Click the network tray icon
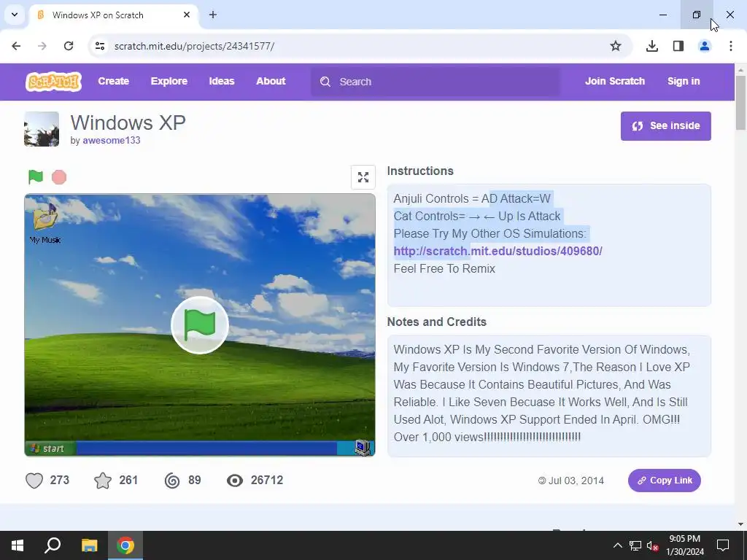This screenshot has width=747, height=560. point(635,545)
